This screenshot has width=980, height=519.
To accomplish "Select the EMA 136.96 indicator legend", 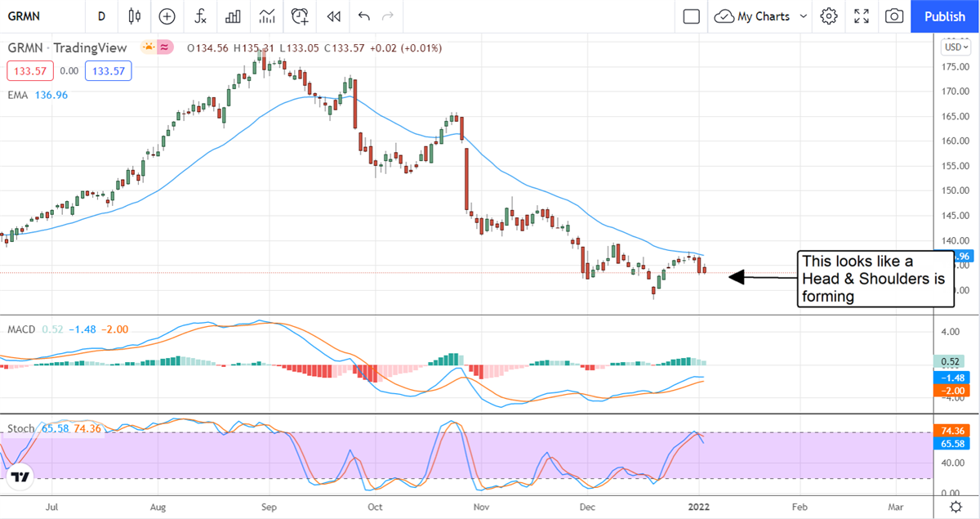I will [38, 96].
